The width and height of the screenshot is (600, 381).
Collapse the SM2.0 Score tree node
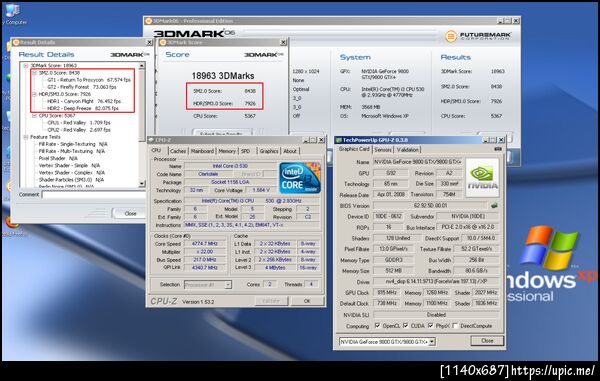coord(34,73)
